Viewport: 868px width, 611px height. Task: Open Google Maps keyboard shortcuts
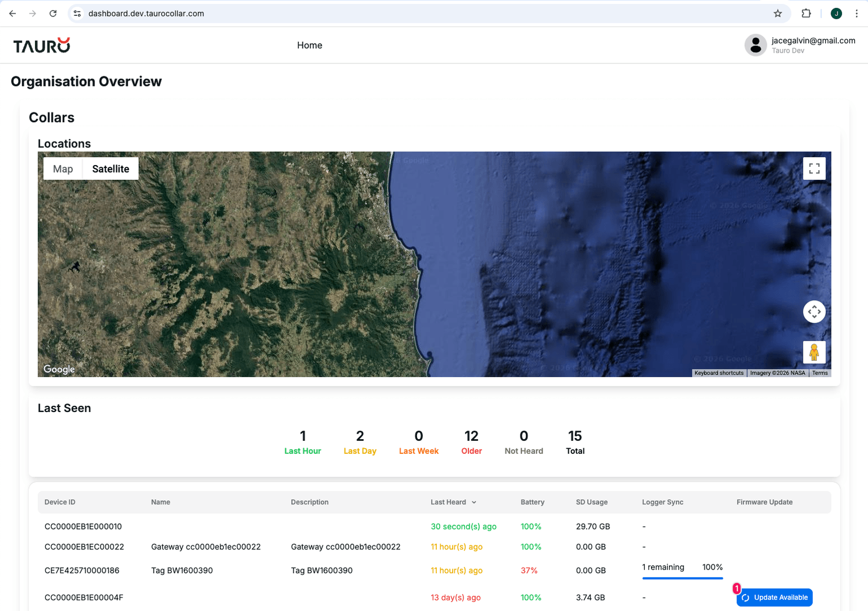pos(719,372)
